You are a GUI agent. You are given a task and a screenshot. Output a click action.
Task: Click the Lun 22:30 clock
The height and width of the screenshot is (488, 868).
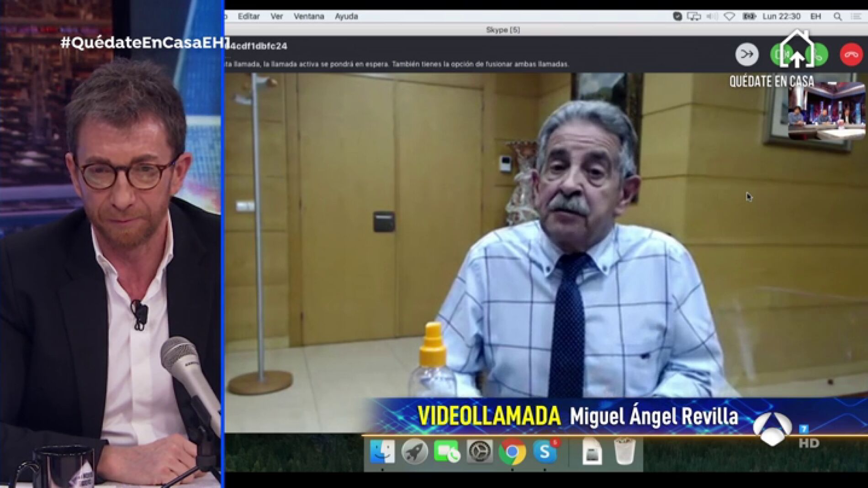click(781, 16)
